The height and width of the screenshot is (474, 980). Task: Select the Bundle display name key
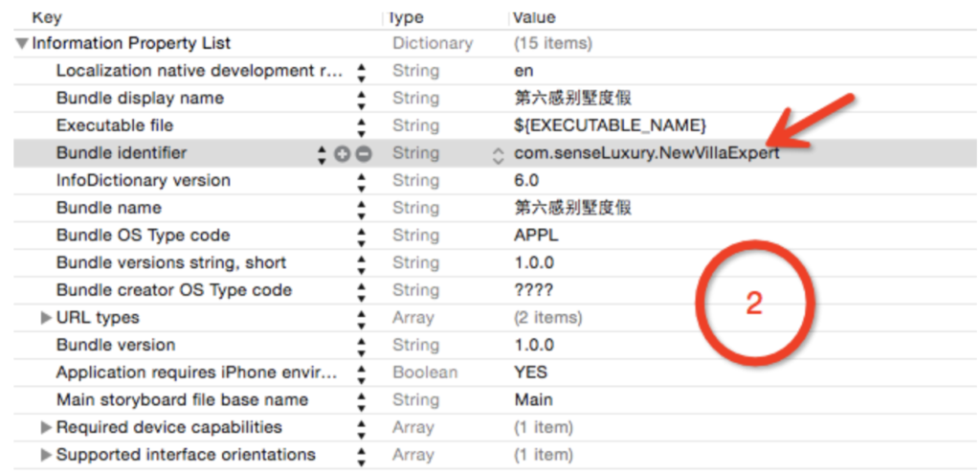pyautogui.click(x=140, y=99)
